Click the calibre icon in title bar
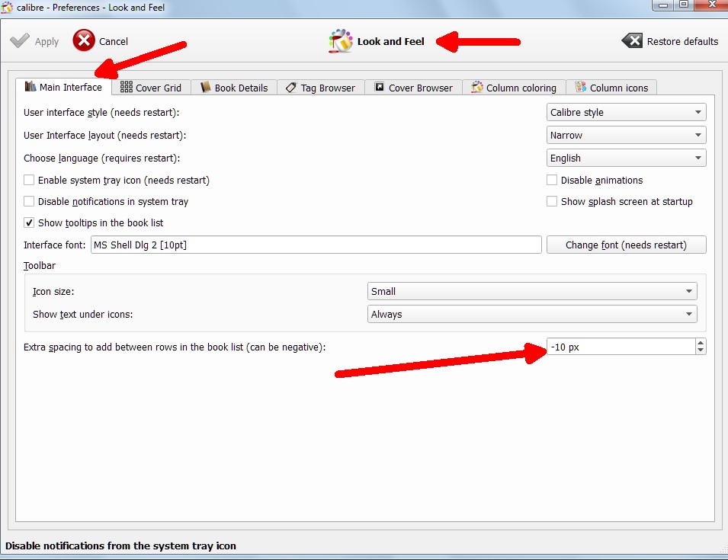This screenshot has height=560, width=728. (8, 8)
